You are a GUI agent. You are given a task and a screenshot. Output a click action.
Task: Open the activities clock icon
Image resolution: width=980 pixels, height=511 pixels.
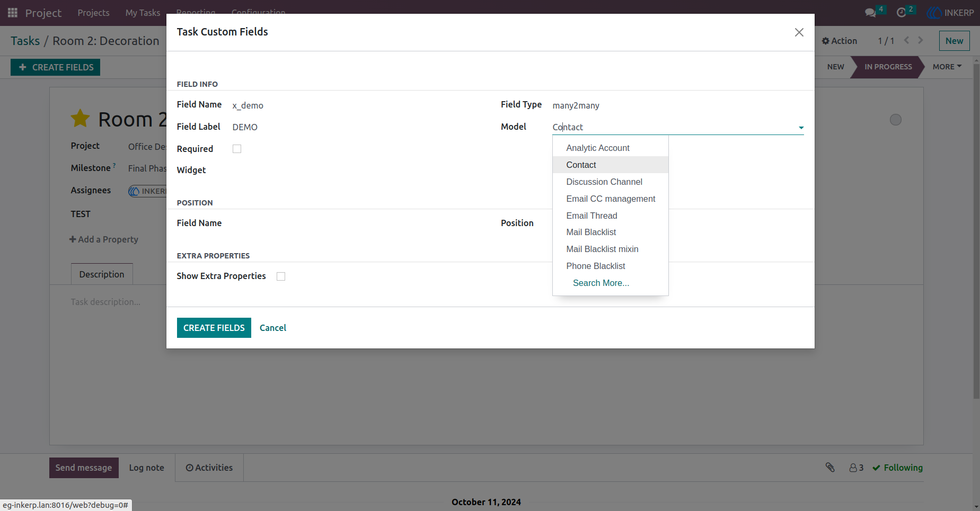901,13
